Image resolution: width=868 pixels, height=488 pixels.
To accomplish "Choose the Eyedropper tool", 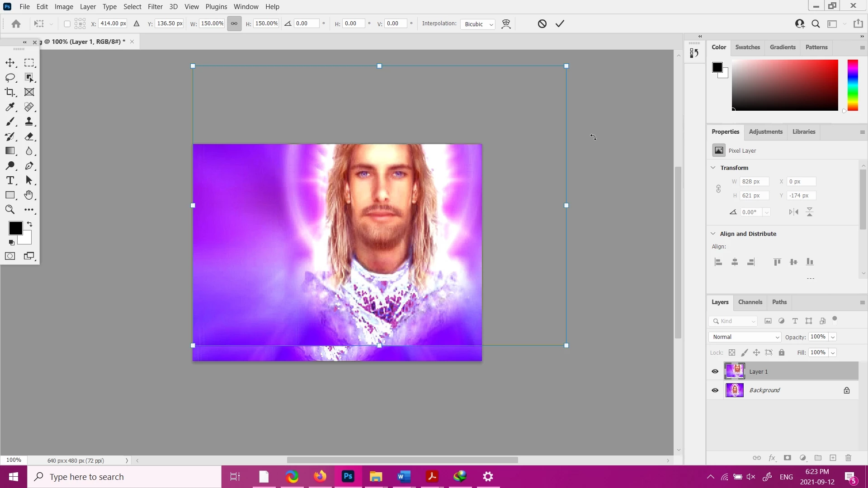I will [x=10, y=107].
